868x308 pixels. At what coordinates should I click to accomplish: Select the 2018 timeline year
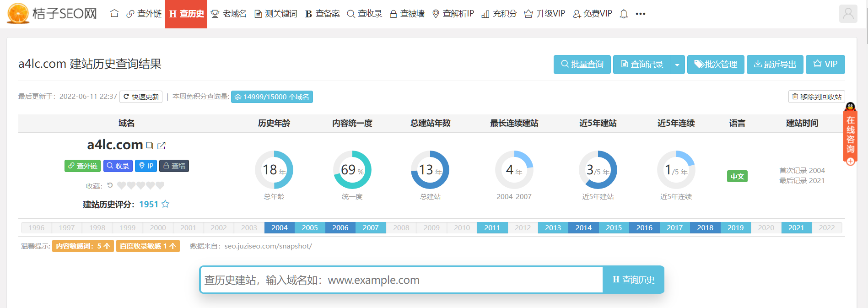click(705, 227)
